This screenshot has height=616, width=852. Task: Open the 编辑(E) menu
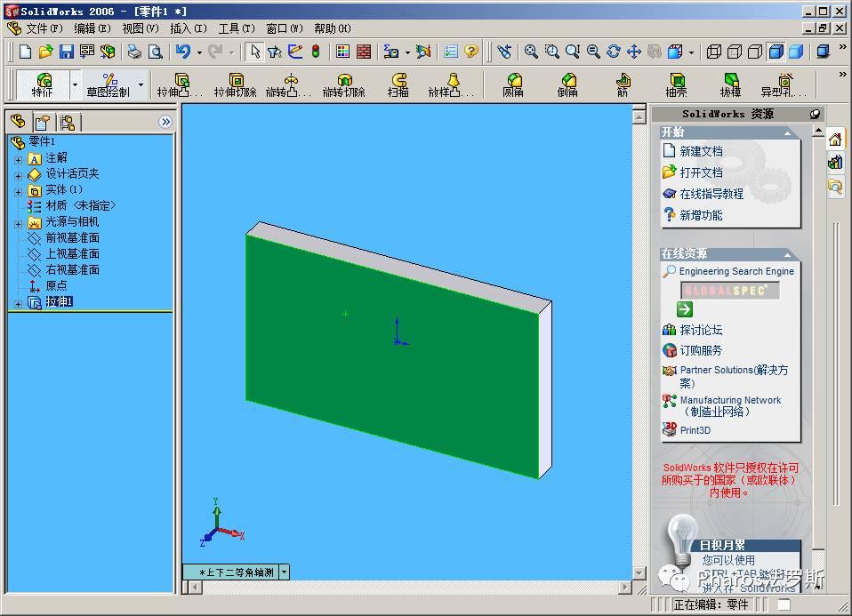(92, 28)
